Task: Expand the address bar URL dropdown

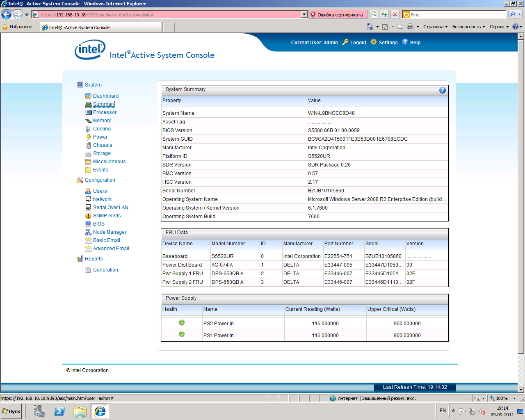Action: pos(304,14)
